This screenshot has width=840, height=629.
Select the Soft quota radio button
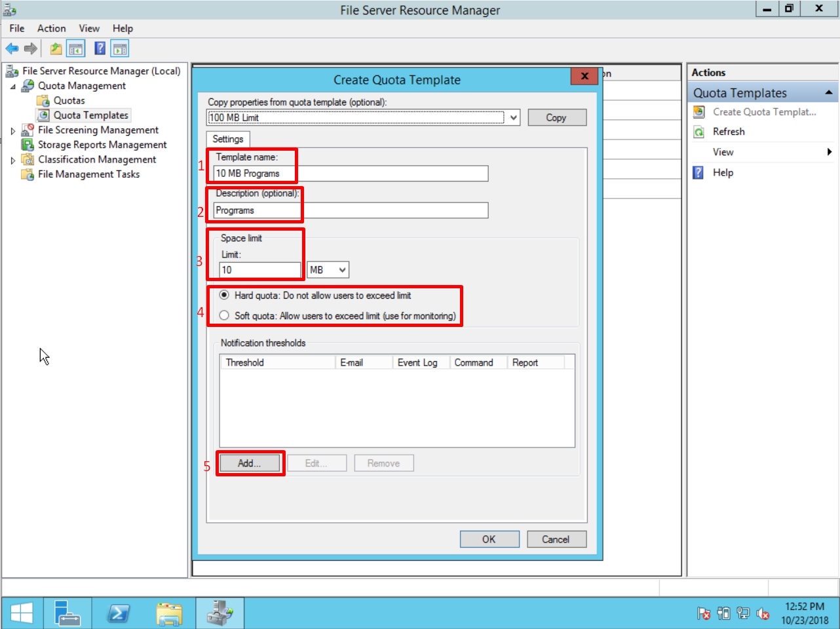pos(223,314)
